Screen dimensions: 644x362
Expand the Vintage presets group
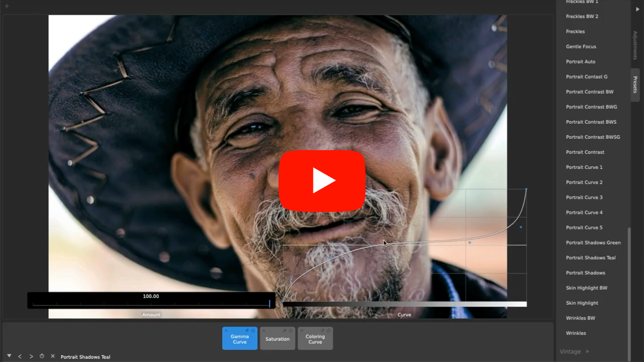[574, 351]
